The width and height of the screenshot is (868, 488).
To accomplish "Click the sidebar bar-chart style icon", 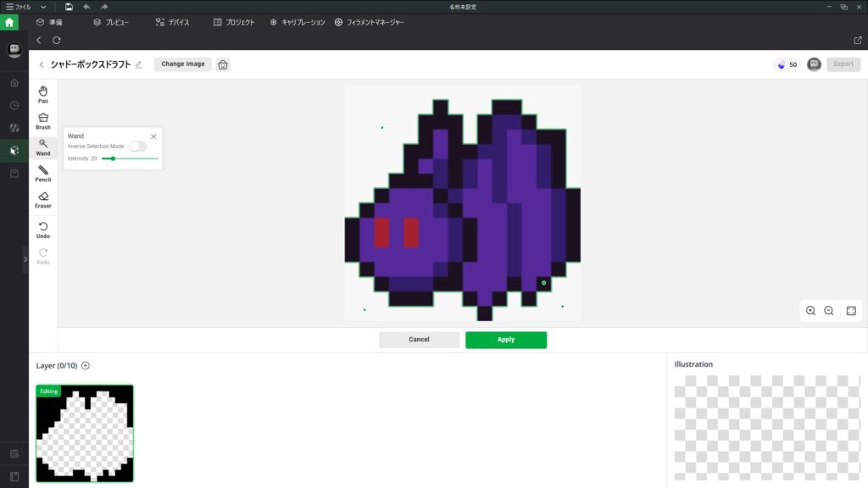I will coord(14,128).
